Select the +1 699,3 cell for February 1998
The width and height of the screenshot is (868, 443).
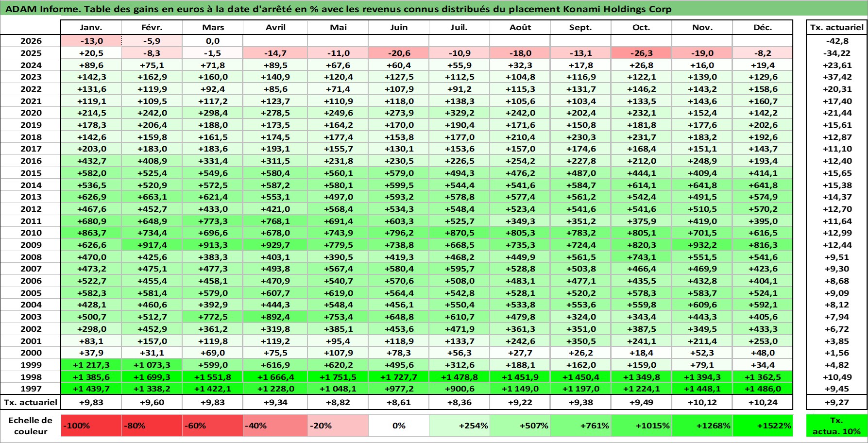[x=152, y=377]
